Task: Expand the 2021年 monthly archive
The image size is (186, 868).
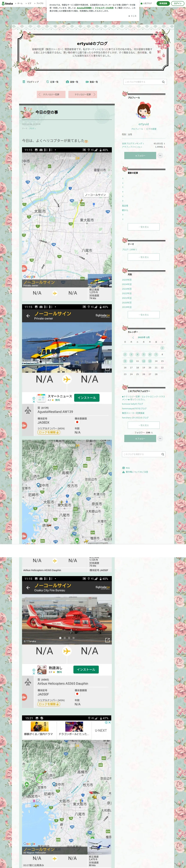Action: [127, 298]
